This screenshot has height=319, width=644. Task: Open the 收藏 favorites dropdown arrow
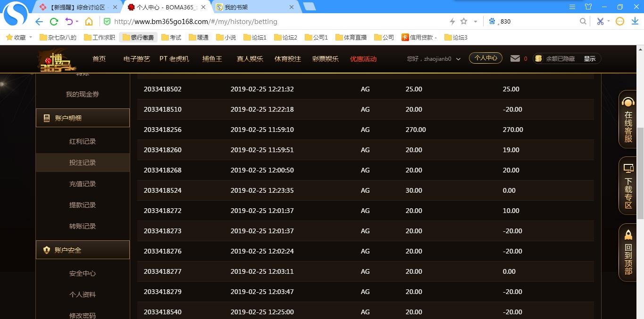tap(31, 37)
